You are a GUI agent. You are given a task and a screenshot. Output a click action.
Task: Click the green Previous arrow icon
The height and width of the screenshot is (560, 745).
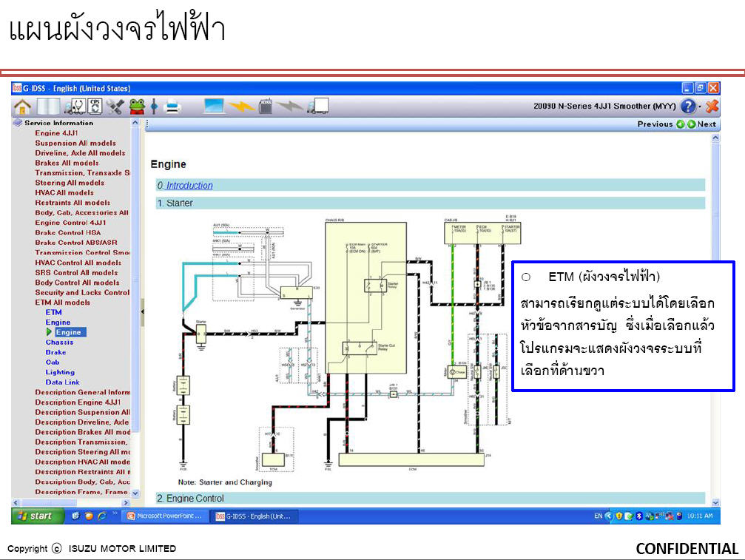coord(681,124)
